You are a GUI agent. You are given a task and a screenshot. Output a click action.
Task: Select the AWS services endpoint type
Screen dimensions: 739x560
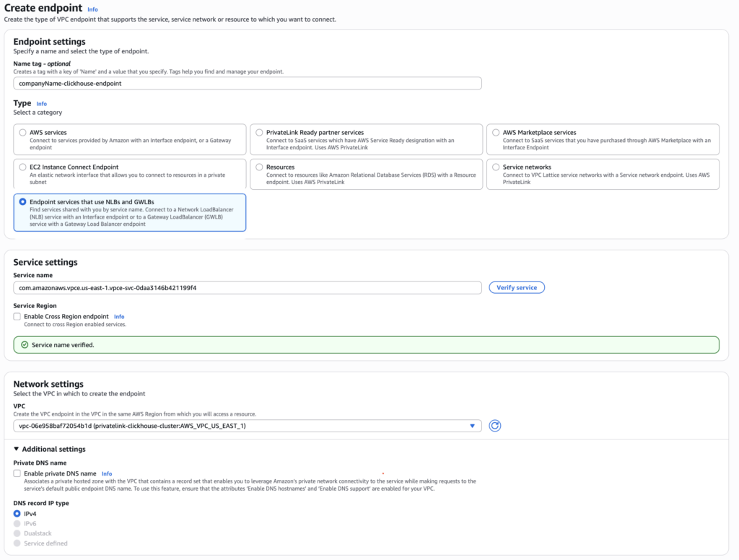pyautogui.click(x=22, y=133)
